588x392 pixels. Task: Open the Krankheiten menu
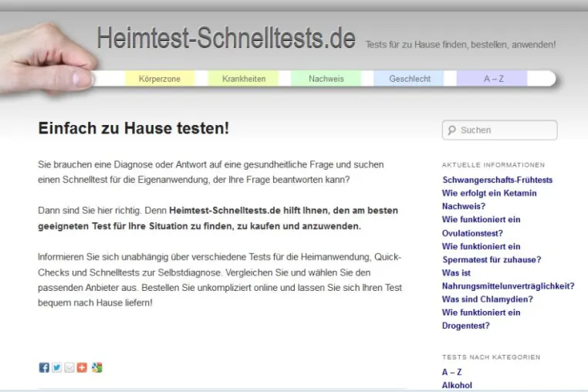click(244, 79)
